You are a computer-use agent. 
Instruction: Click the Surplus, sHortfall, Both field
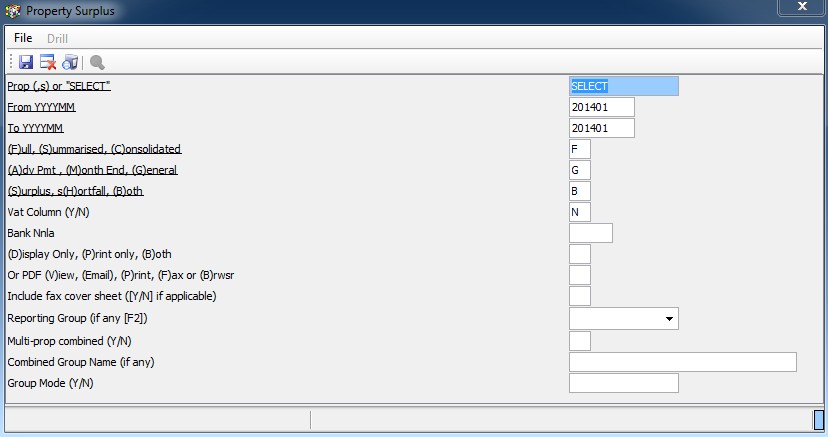(x=579, y=192)
